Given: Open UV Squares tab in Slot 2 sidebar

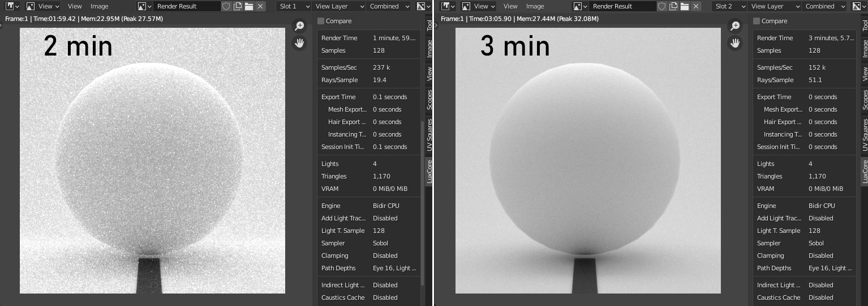Looking at the screenshot, I should tap(865, 135).
